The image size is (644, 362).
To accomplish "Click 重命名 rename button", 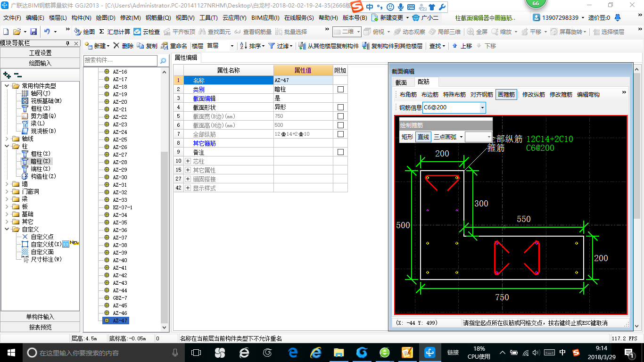I will pyautogui.click(x=174, y=46).
